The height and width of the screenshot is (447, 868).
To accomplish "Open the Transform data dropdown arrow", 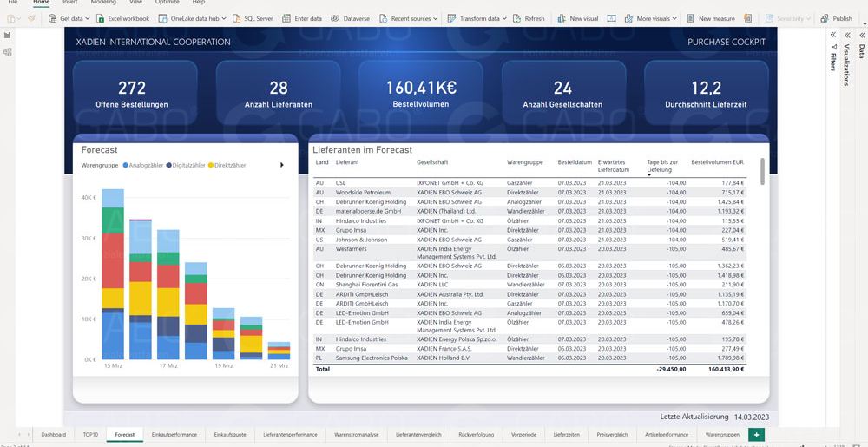I will (x=504, y=19).
